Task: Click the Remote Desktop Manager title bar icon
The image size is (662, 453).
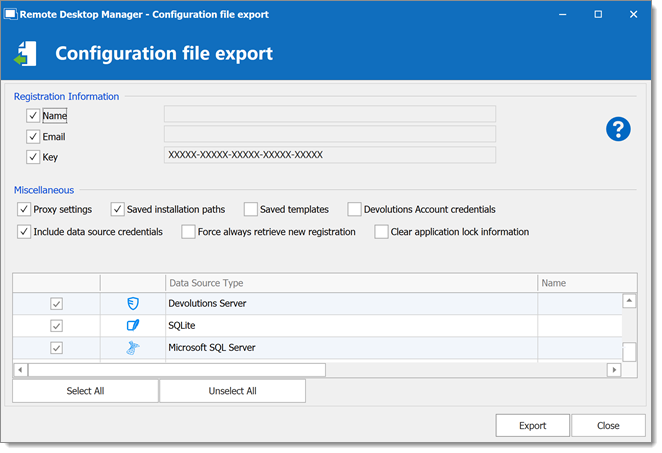Action: pos(10,14)
